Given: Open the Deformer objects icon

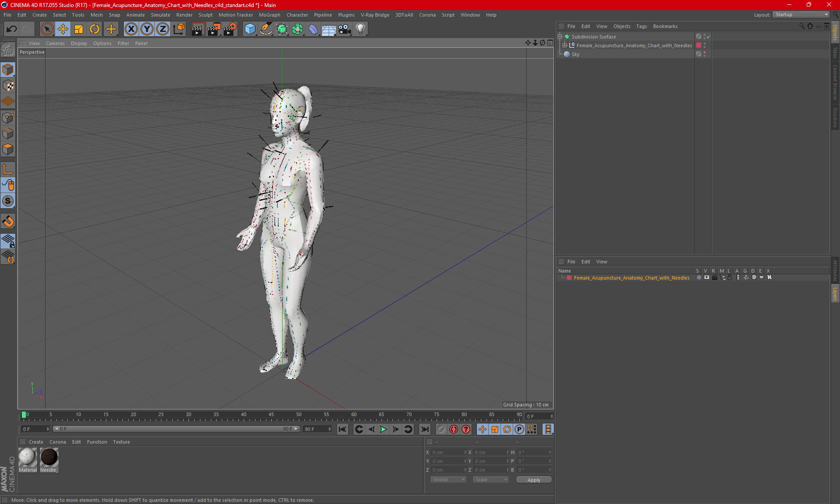Looking at the screenshot, I should 313,29.
